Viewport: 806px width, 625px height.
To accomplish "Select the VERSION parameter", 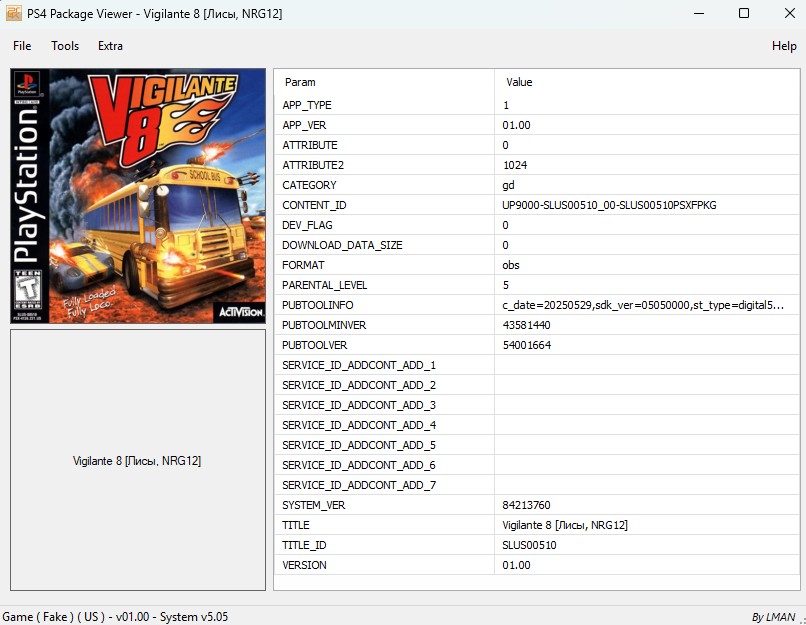I will 304,565.
